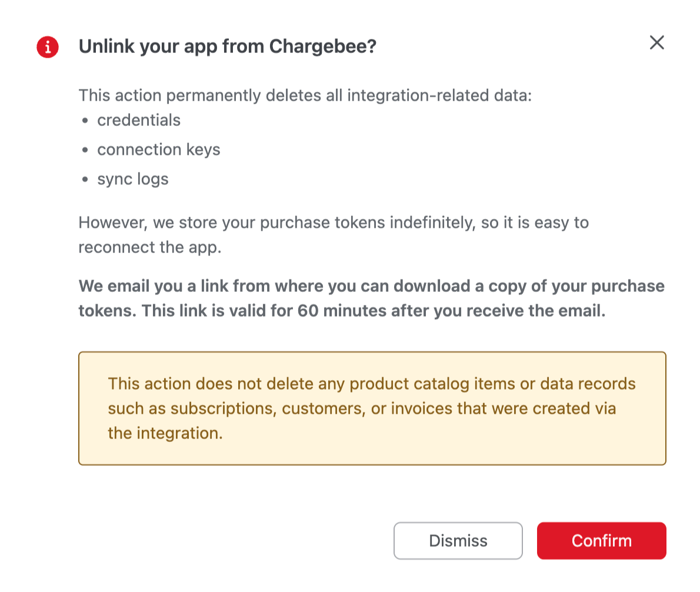The width and height of the screenshot is (700, 592).
Task: Click the red info alert icon
Action: click(48, 46)
